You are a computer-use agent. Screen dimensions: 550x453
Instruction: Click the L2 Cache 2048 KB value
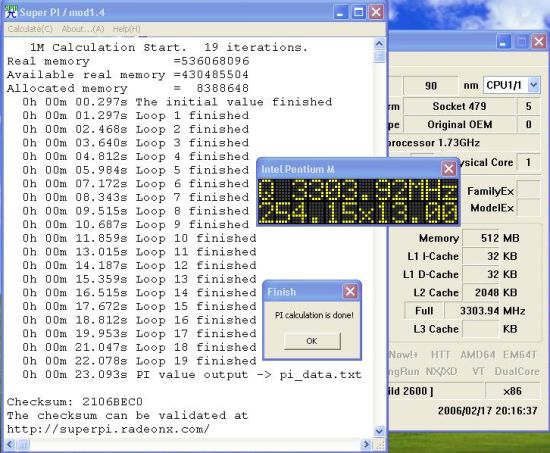tap(481, 292)
